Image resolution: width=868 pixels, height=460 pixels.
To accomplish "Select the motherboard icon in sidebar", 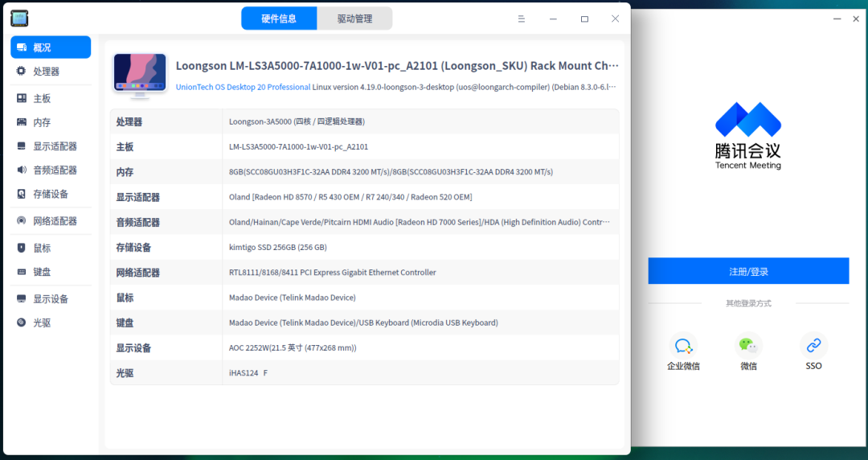I will pos(22,98).
